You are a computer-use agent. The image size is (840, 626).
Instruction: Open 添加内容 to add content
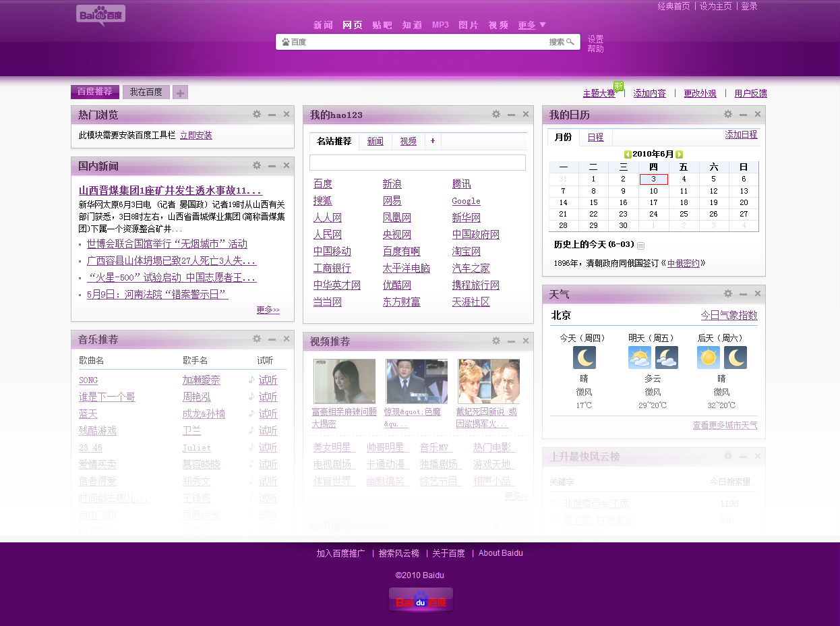click(649, 93)
